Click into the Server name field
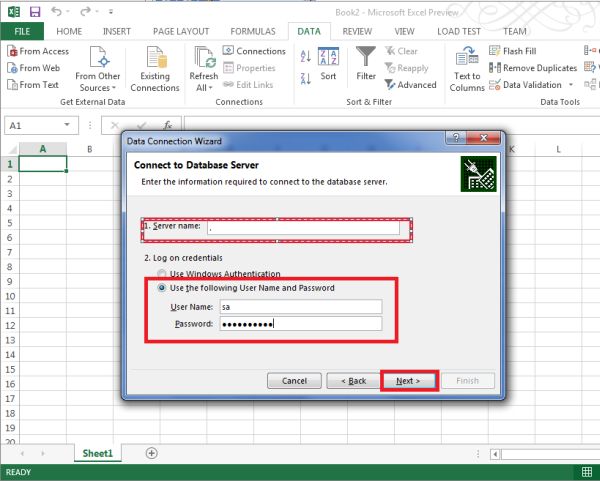The height and width of the screenshot is (481, 600). pos(303,228)
